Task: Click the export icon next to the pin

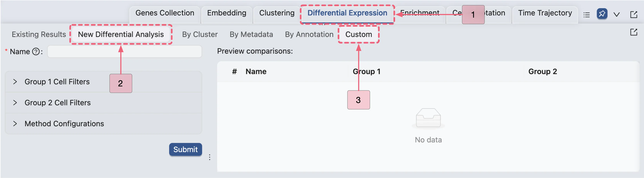Action: coord(634,14)
